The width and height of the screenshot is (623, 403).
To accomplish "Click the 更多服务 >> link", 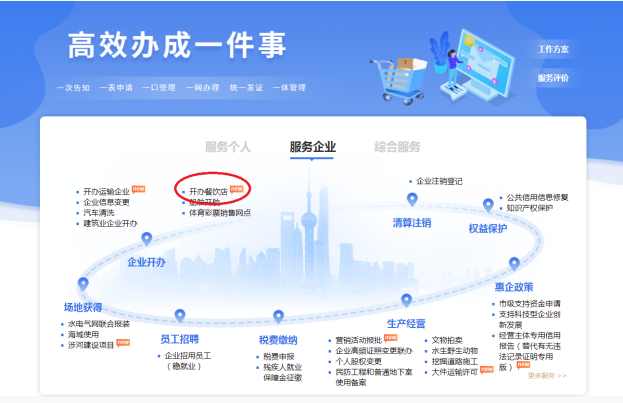I will click(546, 376).
